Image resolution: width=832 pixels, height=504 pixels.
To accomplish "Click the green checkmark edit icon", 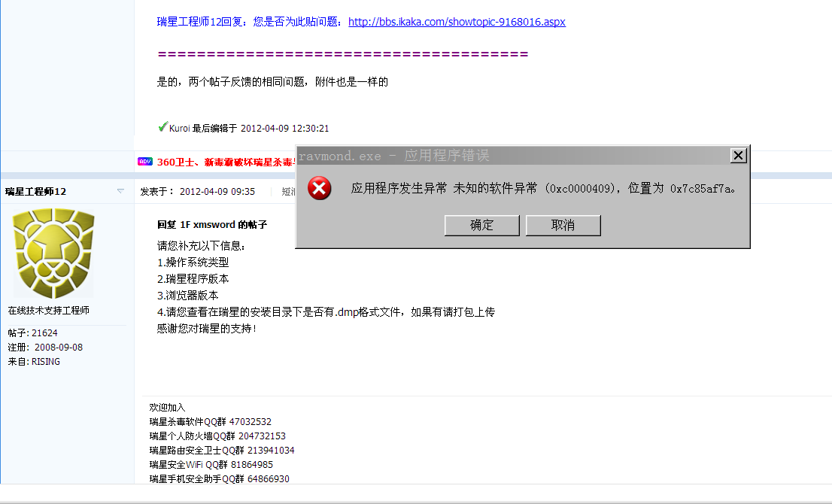I will 163,127.
